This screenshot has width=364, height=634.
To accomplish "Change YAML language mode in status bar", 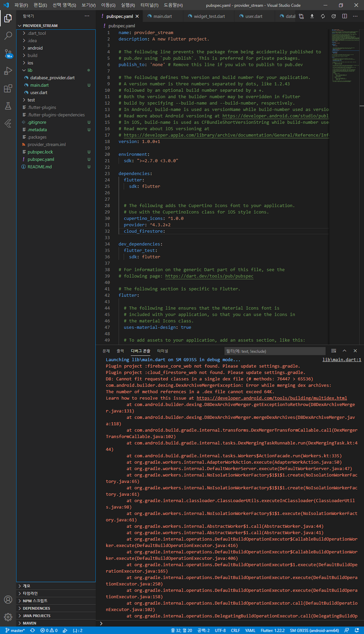I will pyautogui.click(x=250, y=630).
